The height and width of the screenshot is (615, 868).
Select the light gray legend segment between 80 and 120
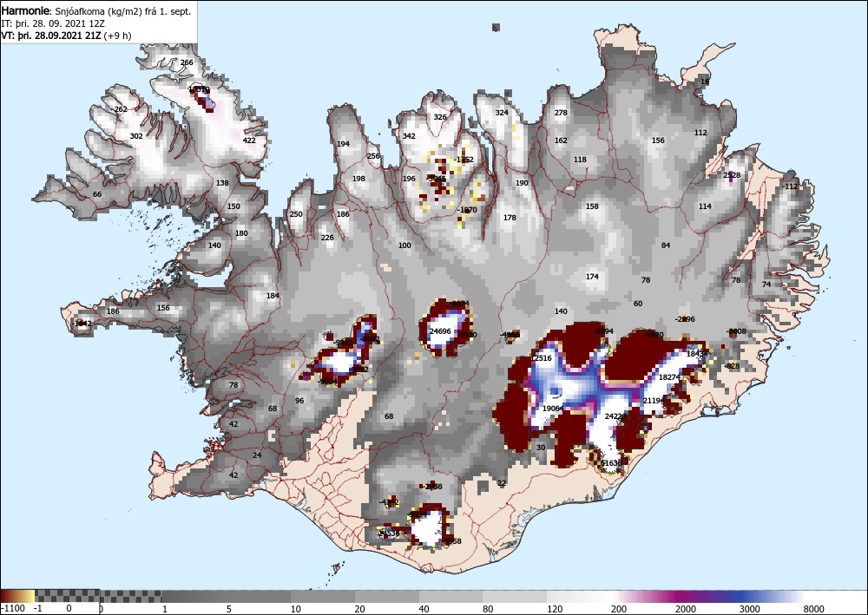point(515,596)
